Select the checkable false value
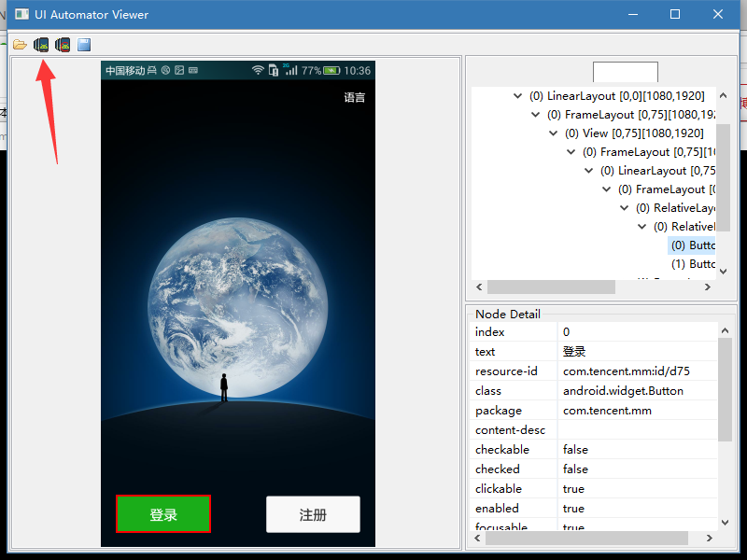The height and width of the screenshot is (560, 747). point(638,450)
